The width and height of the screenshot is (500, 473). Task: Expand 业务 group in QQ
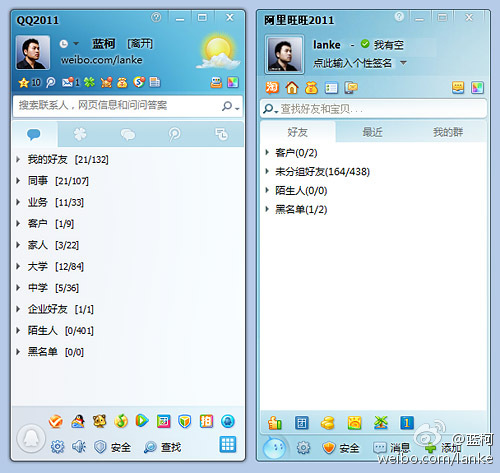(x=18, y=202)
